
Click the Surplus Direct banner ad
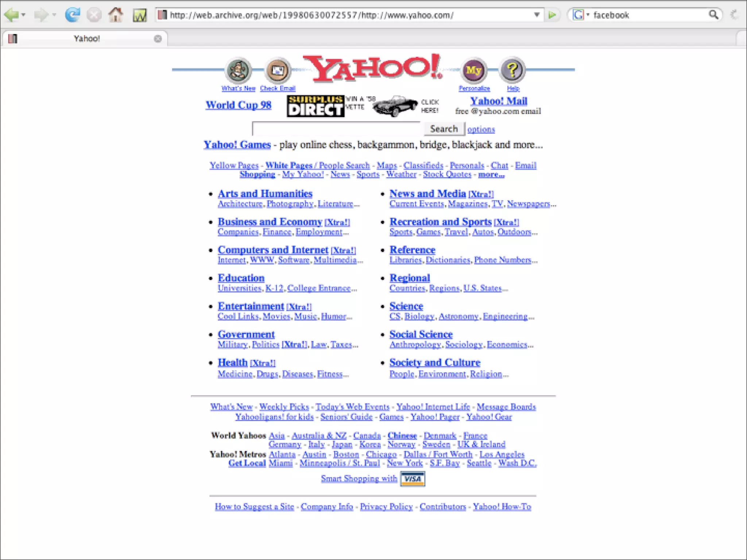[x=316, y=106]
